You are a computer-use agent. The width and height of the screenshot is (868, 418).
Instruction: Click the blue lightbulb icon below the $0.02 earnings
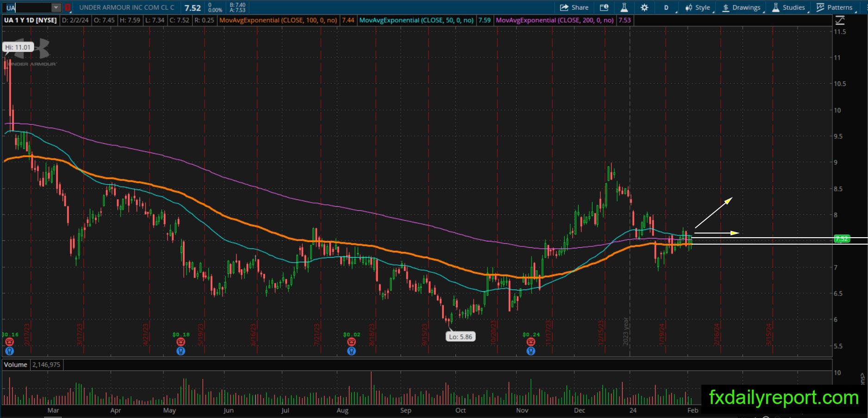tap(351, 351)
